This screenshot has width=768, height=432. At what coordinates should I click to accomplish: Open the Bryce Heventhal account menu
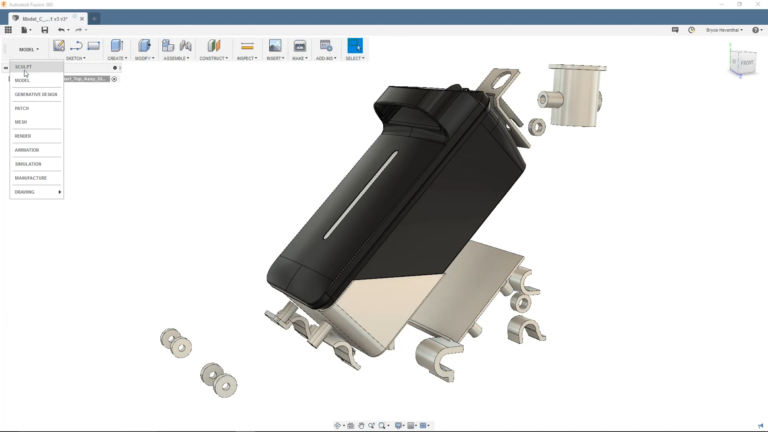click(x=724, y=30)
